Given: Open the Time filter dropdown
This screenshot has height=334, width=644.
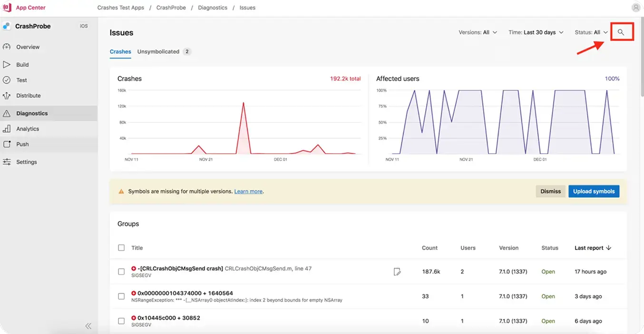Looking at the screenshot, I should (536, 32).
